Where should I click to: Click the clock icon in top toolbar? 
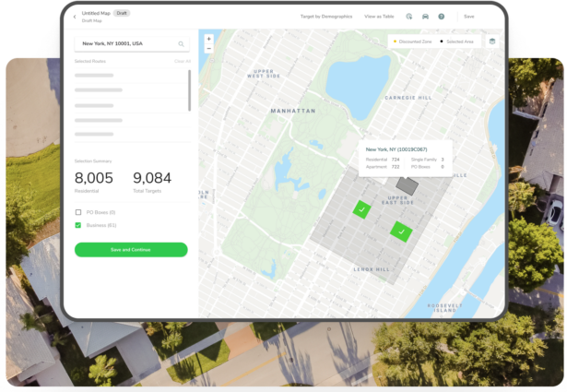[408, 17]
